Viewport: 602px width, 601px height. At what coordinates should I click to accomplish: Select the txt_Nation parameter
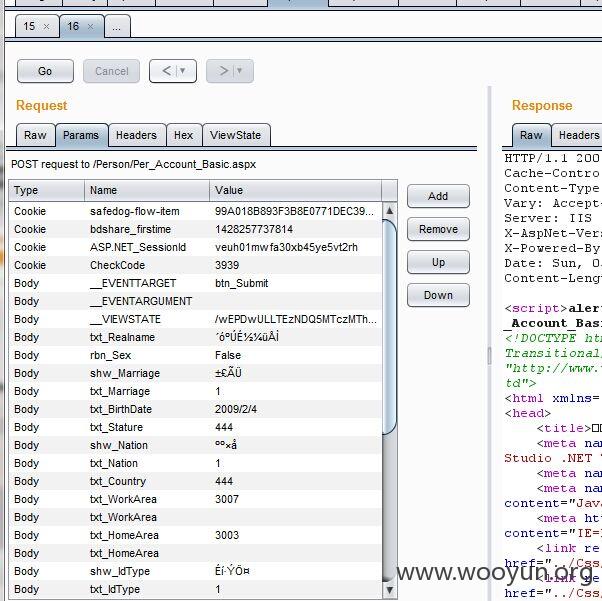pyautogui.click(x=195, y=464)
